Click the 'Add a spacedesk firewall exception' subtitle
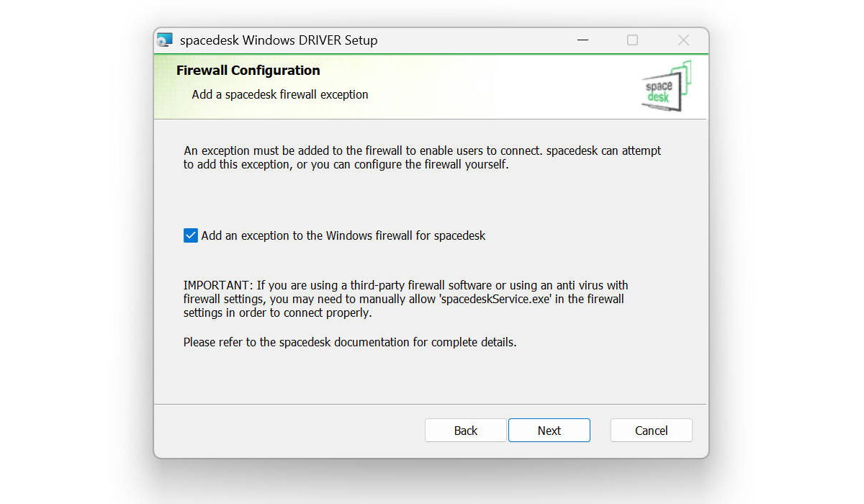 point(279,94)
